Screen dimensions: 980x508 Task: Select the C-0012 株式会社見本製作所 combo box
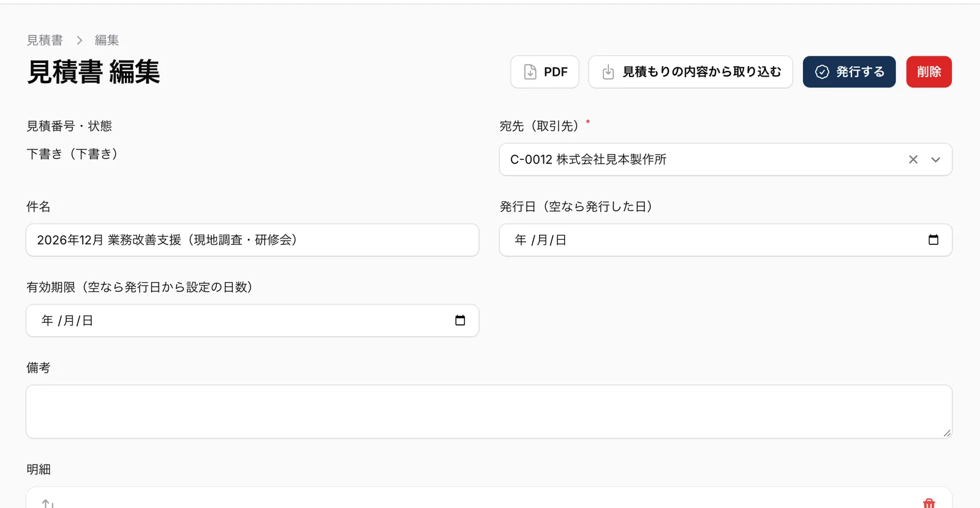coord(725,160)
